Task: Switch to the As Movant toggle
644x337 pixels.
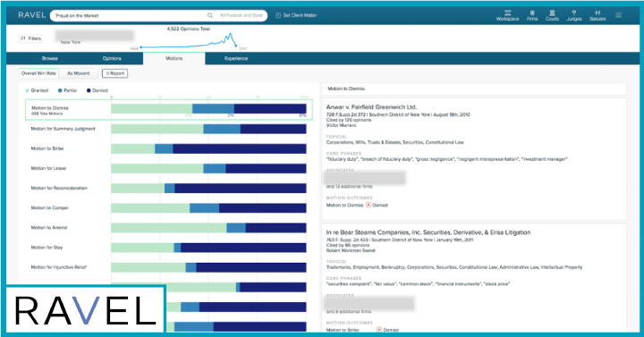Action: click(78, 73)
